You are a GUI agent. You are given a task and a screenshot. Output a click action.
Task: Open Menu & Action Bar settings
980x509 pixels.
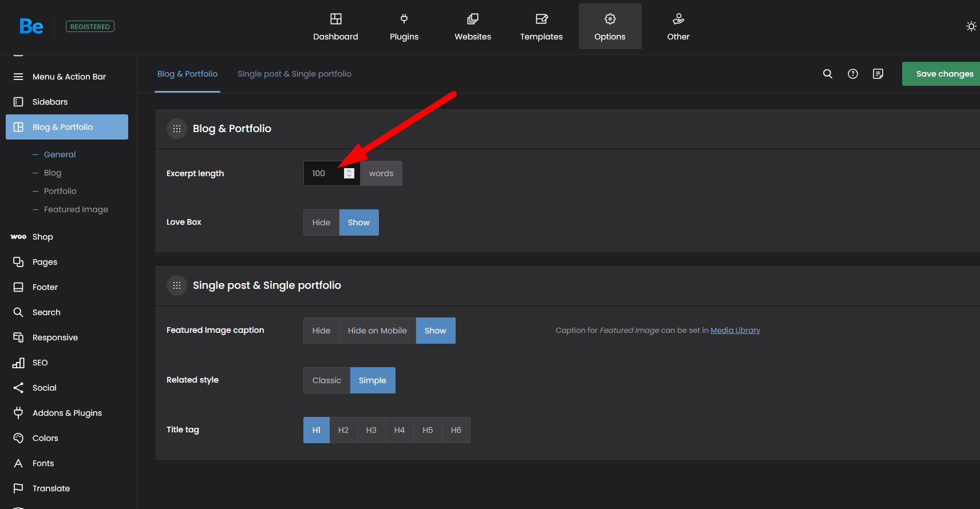[x=67, y=77]
